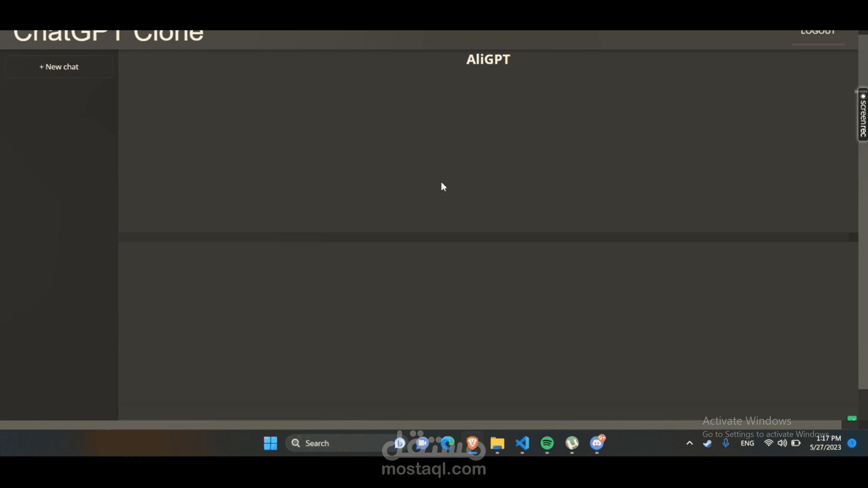Toggle the microphone in the system tray
Screen dimensions: 868x488
[x=726, y=443]
